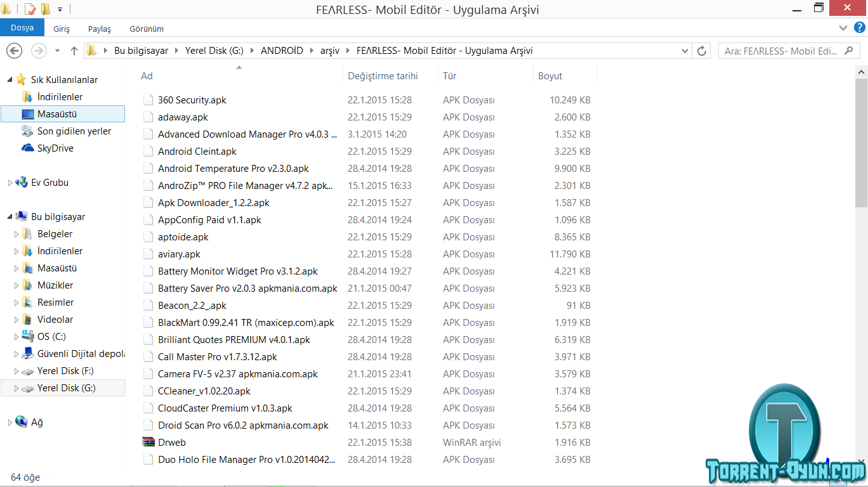Sort files by Boyut column header
Viewport: 868px width, 487px height.
(550, 76)
